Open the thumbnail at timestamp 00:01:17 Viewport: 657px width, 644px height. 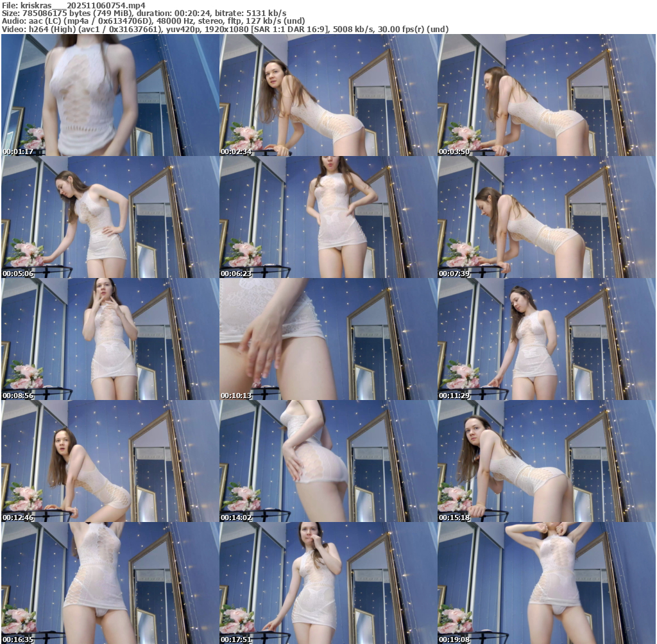(110, 95)
